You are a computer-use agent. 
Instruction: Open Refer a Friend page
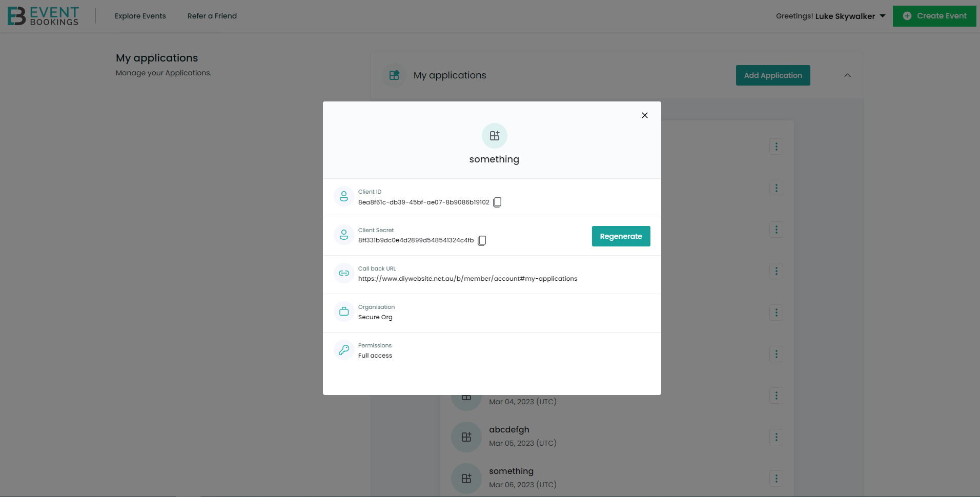click(x=212, y=16)
